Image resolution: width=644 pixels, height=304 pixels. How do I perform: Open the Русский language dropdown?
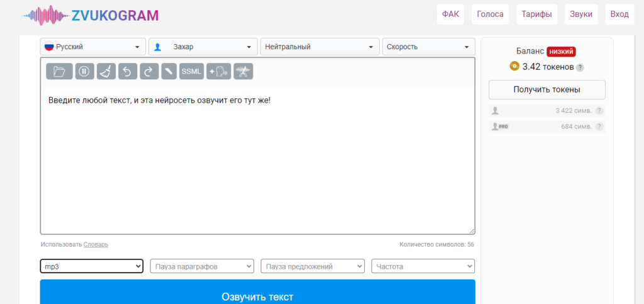click(93, 47)
